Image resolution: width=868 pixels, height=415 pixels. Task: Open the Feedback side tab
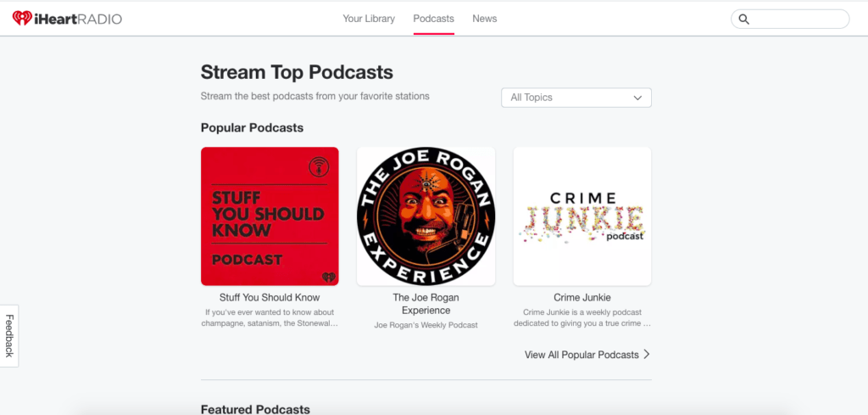coord(9,336)
